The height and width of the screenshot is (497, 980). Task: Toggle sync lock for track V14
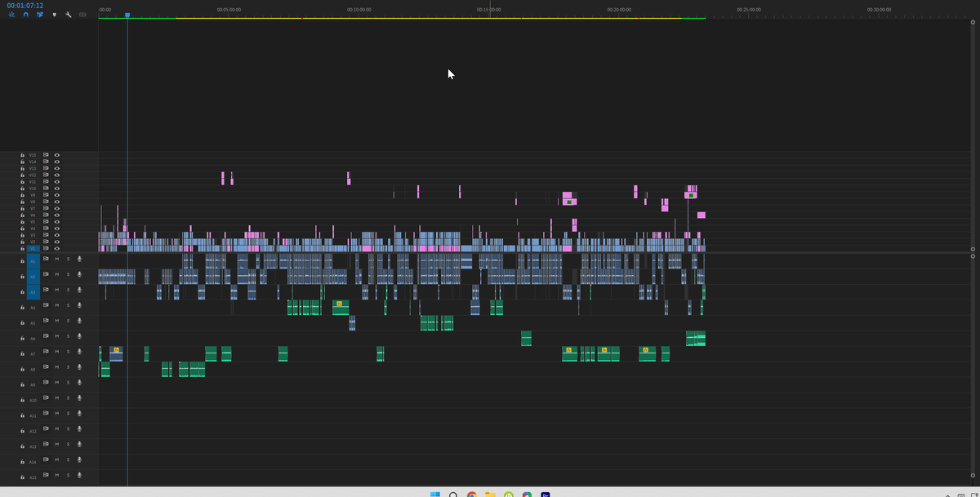coord(46,162)
